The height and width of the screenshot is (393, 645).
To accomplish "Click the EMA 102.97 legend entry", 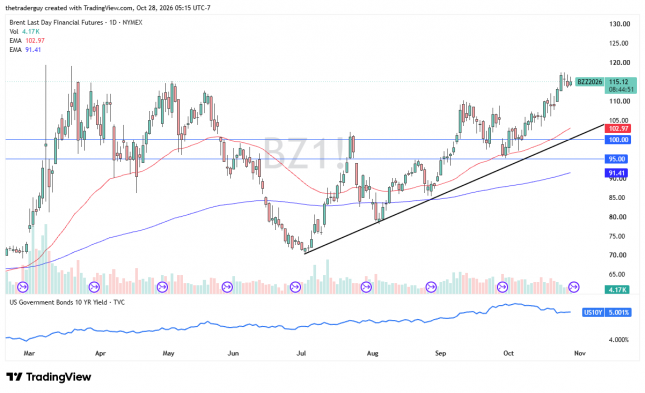I will 27,41.
